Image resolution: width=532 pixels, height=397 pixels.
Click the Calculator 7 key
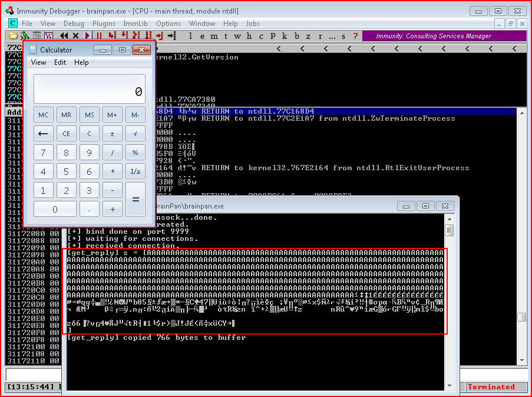point(43,153)
